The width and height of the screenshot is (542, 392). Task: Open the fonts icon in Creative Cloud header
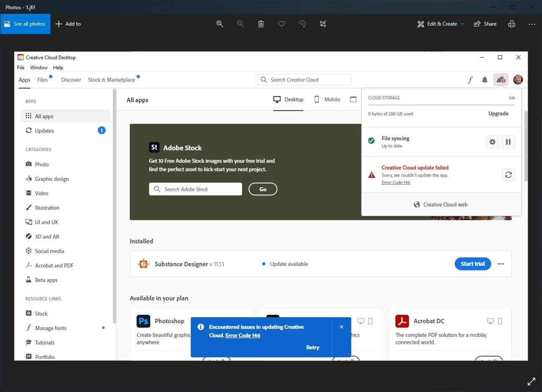[470, 80]
